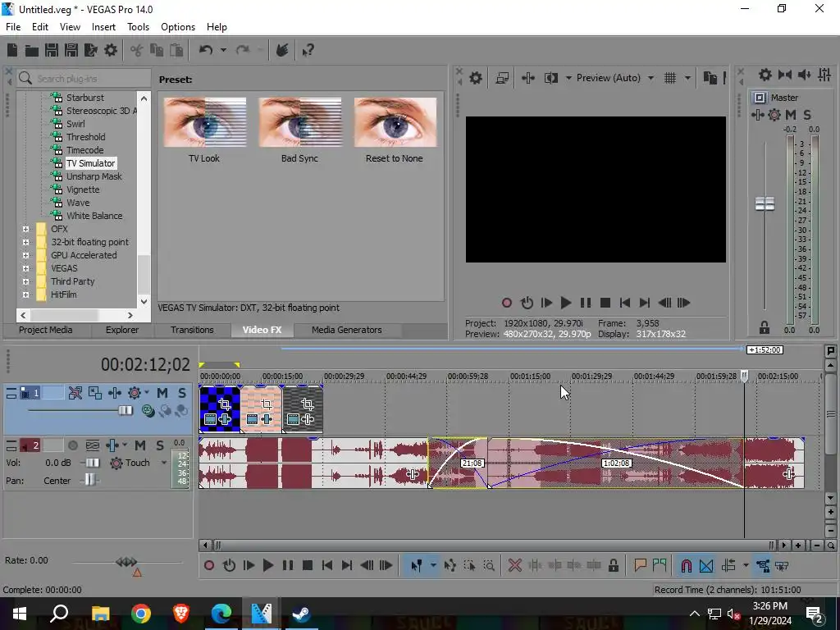840x630 pixels.
Task: Click the Envelope Edit Tool icon
Action: click(x=450, y=565)
